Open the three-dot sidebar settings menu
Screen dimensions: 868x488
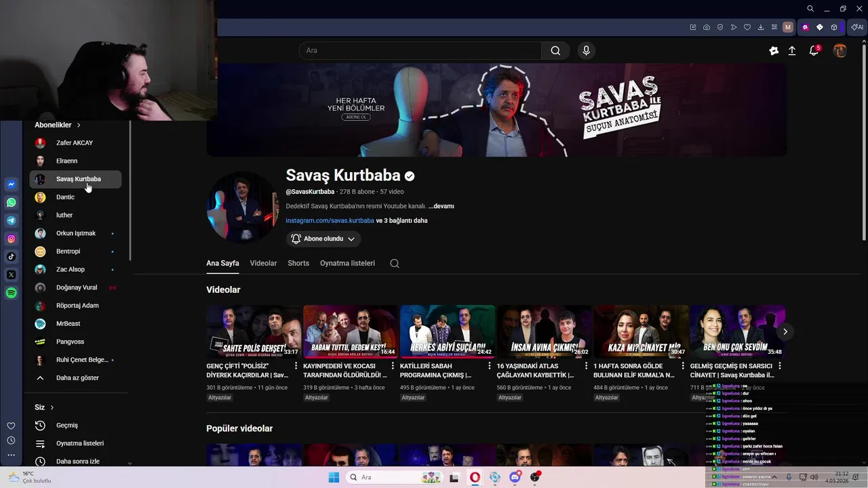point(11,455)
